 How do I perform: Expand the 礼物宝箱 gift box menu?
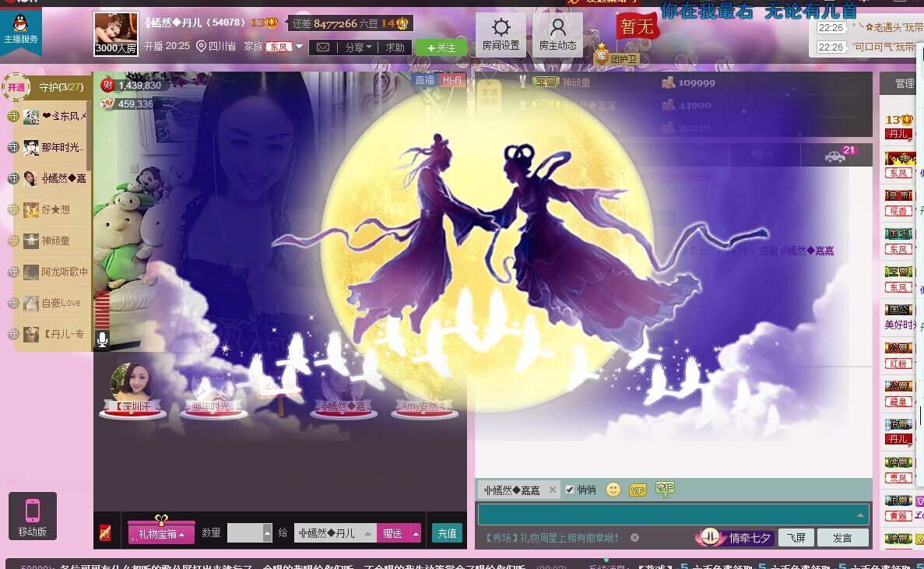click(x=161, y=533)
